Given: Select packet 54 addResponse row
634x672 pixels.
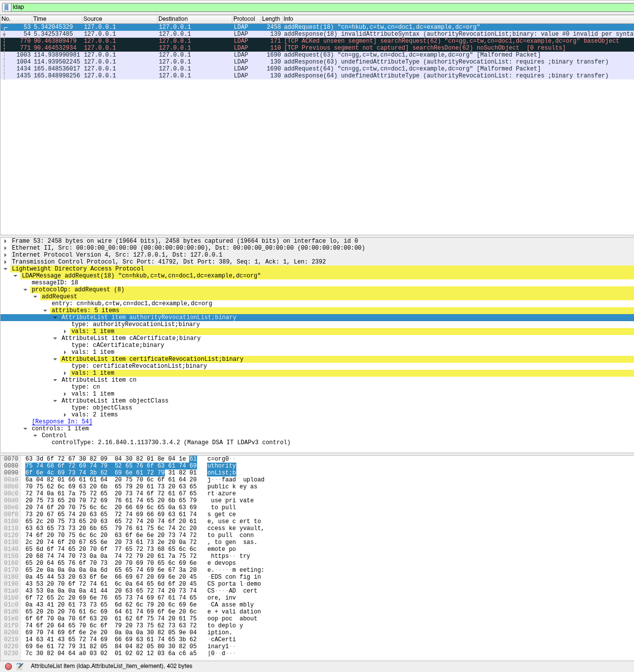Looking at the screenshot, I should (318, 34).
